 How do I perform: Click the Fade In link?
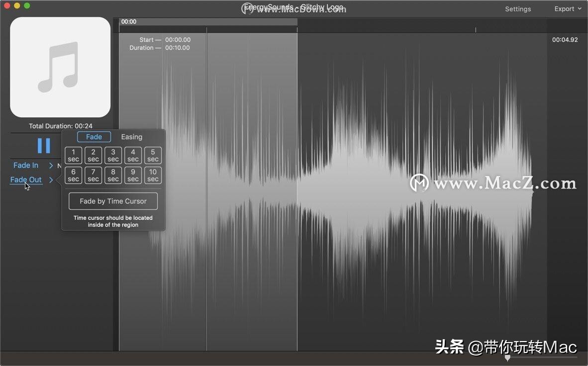pyautogui.click(x=25, y=165)
